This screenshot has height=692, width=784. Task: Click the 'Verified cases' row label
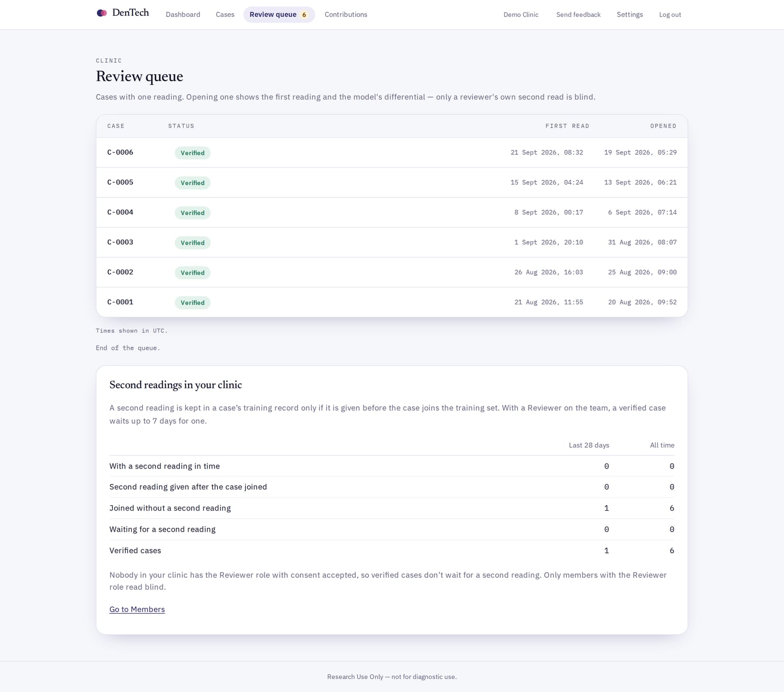135,550
